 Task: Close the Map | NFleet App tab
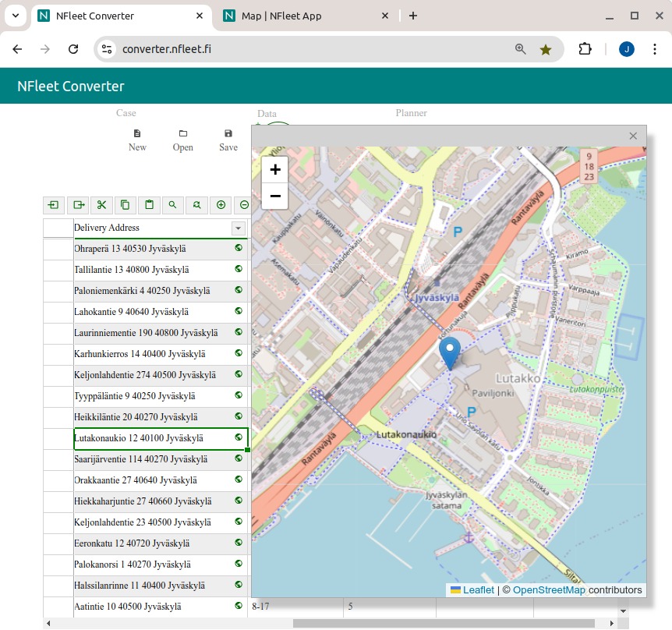pyautogui.click(x=385, y=16)
